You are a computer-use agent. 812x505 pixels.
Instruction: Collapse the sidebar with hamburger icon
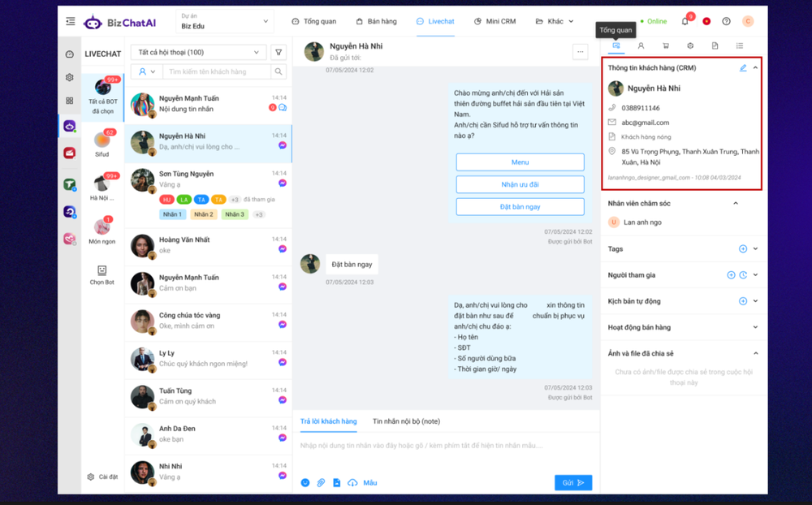click(71, 22)
